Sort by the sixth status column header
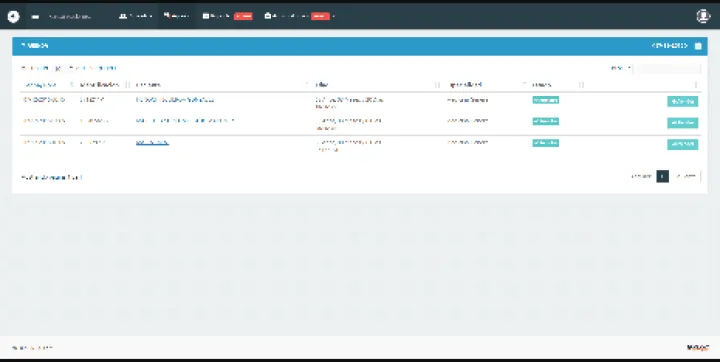 tap(557, 85)
